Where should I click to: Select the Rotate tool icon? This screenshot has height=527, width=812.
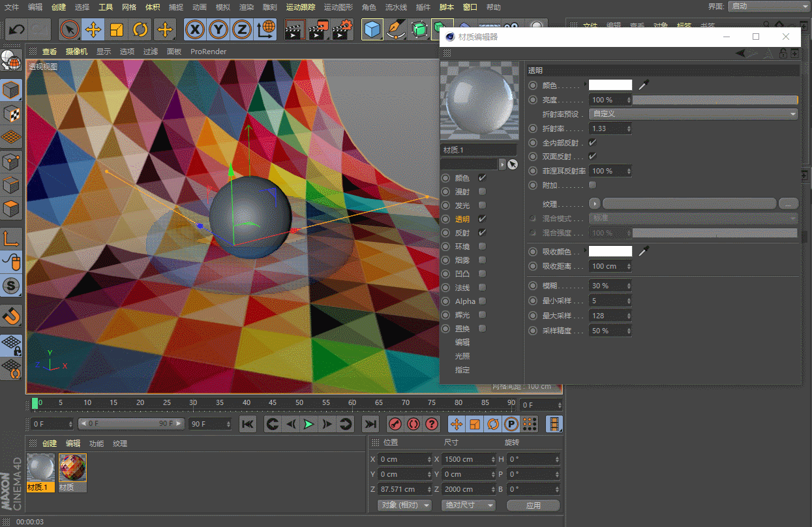pos(140,29)
